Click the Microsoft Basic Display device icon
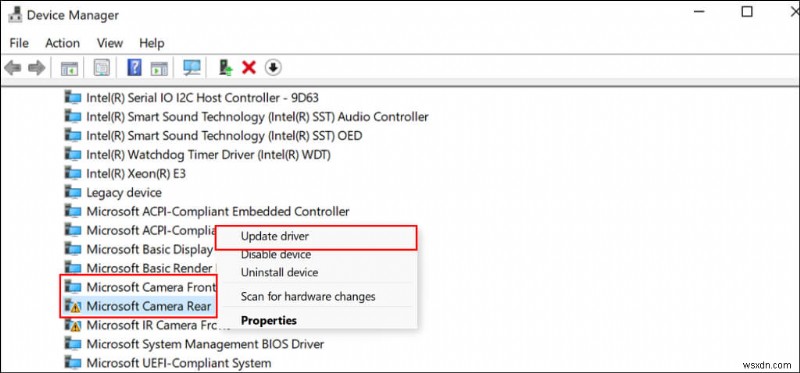The width and height of the screenshot is (800, 373). 73,250
